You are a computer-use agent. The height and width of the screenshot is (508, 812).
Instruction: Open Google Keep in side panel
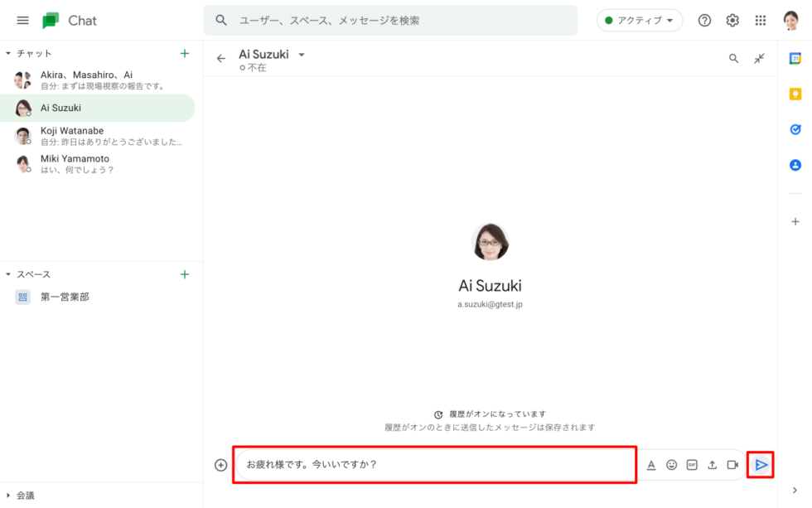coord(795,94)
